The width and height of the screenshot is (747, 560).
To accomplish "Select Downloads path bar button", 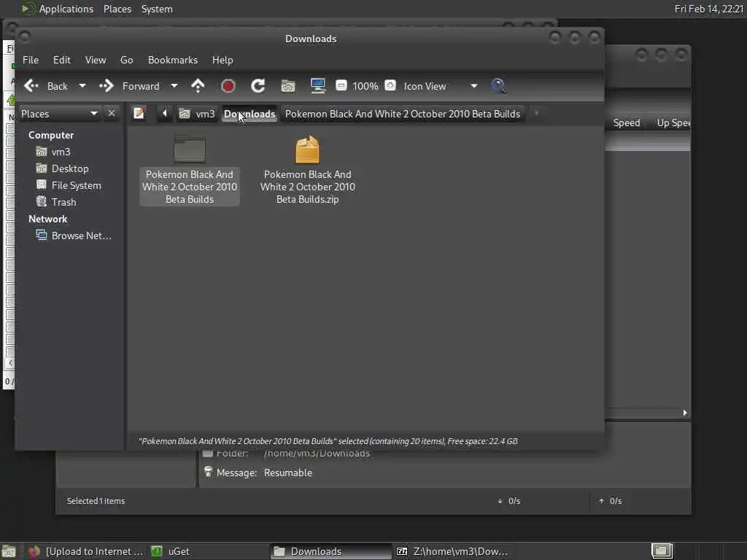I will point(249,114).
